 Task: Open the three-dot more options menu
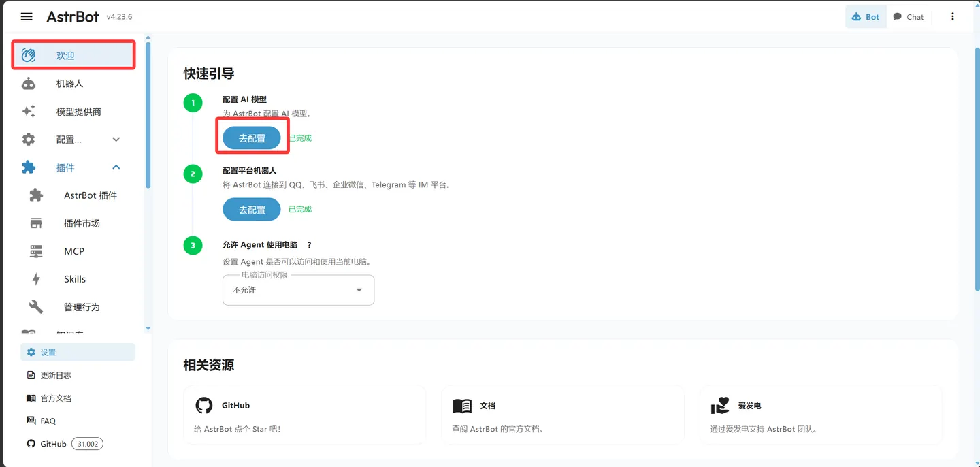(x=953, y=17)
